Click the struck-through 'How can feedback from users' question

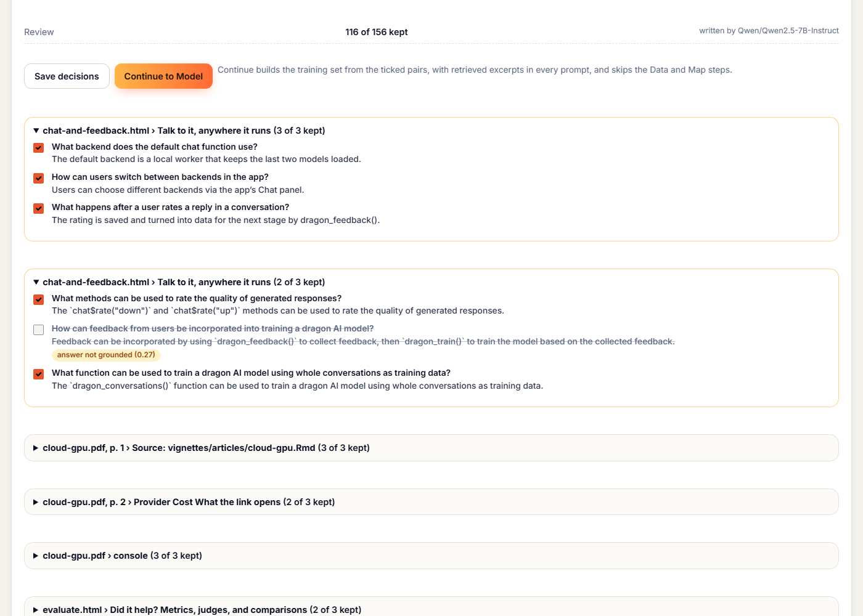(x=213, y=328)
